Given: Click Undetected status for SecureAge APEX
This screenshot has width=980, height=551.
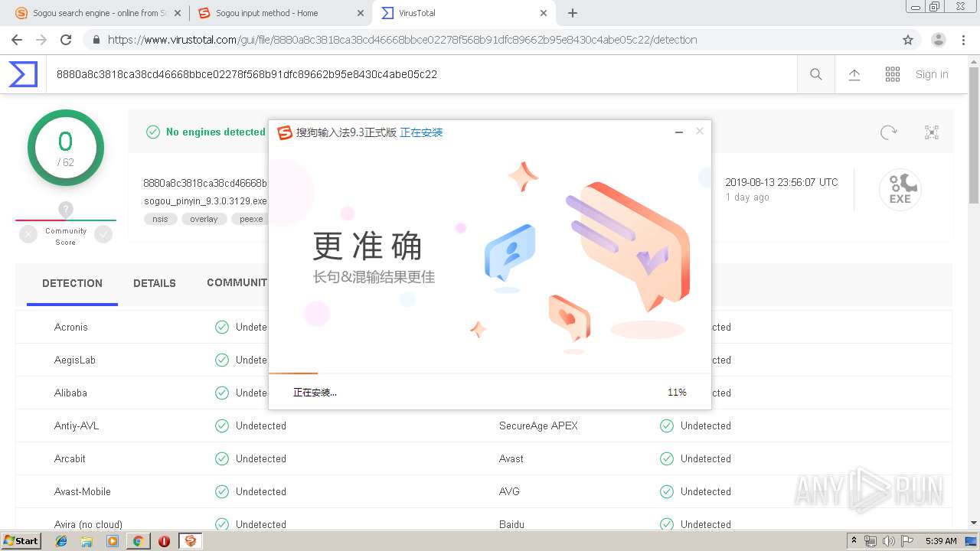Looking at the screenshot, I should 705,425.
